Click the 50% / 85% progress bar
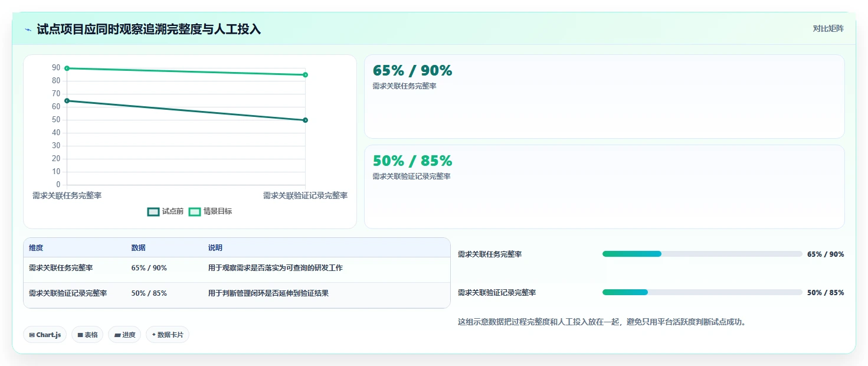This screenshot has width=868, height=366. (702, 292)
